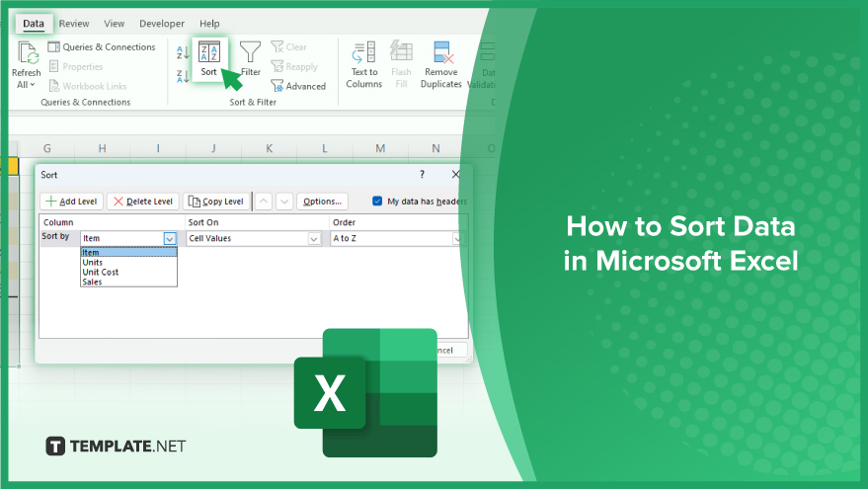This screenshot has width=868, height=489.
Task: Click the Add Level button
Action: click(x=72, y=202)
